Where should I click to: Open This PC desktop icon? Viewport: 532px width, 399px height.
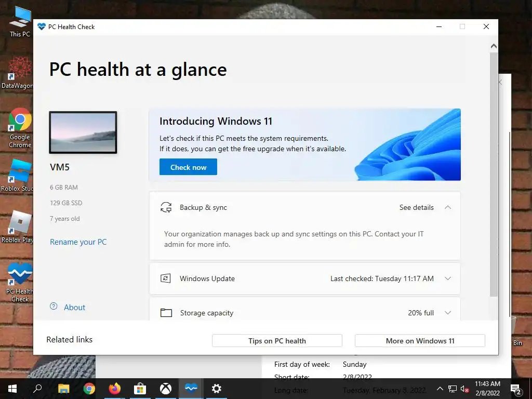point(20,22)
